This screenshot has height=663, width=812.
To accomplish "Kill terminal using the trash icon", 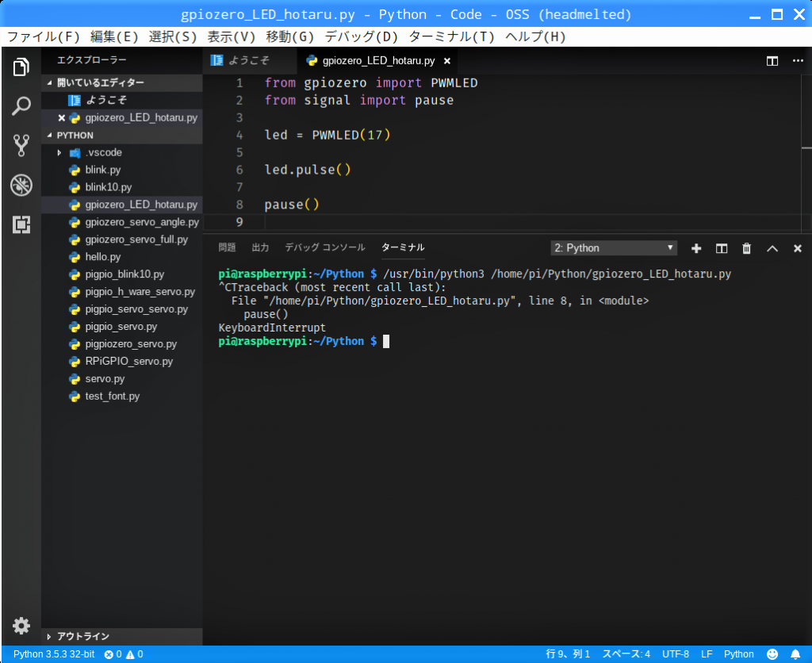I will pyautogui.click(x=746, y=248).
